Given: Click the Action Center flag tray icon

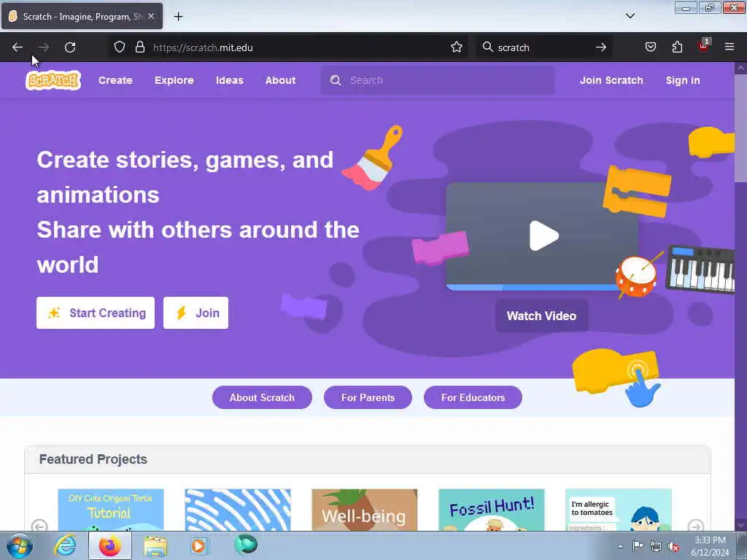Looking at the screenshot, I should tap(638, 546).
